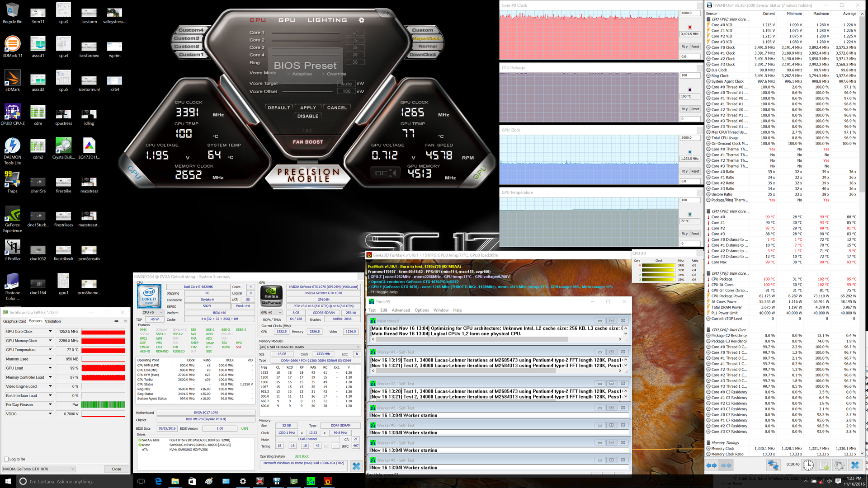
Task: Open the Action Center notification icon
Action: (x=838, y=481)
